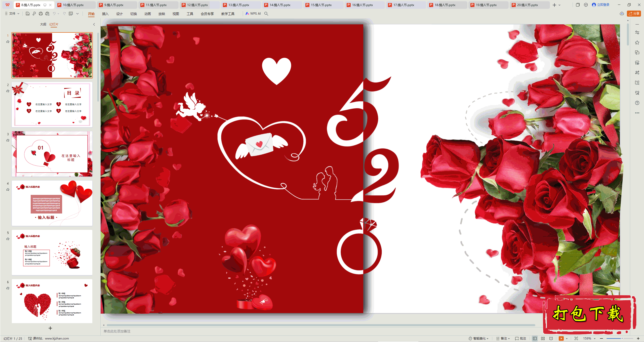Screen dimensions: 644x342
Task: Expand the quick access toolbar customization arrow
Action: pyautogui.click(x=77, y=14)
